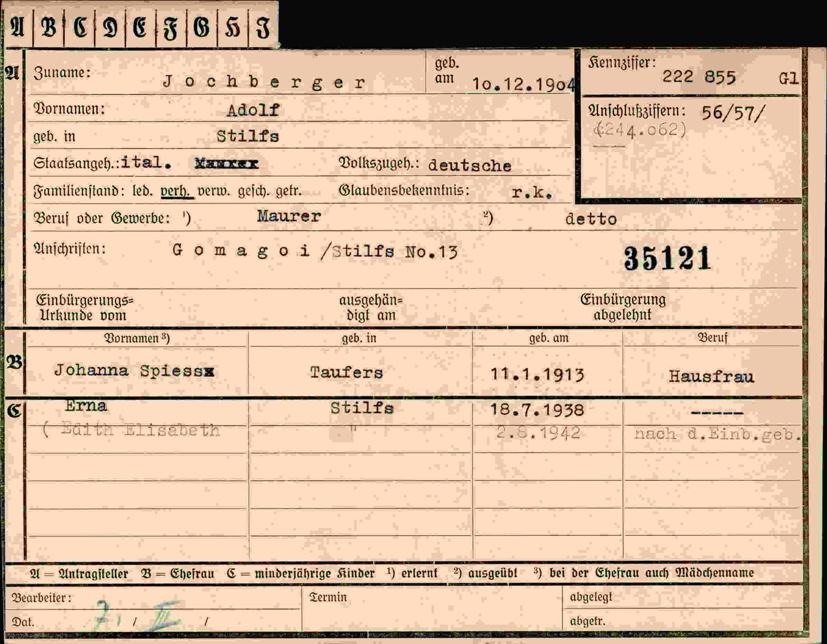Click the Termin field label

tap(328, 597)
